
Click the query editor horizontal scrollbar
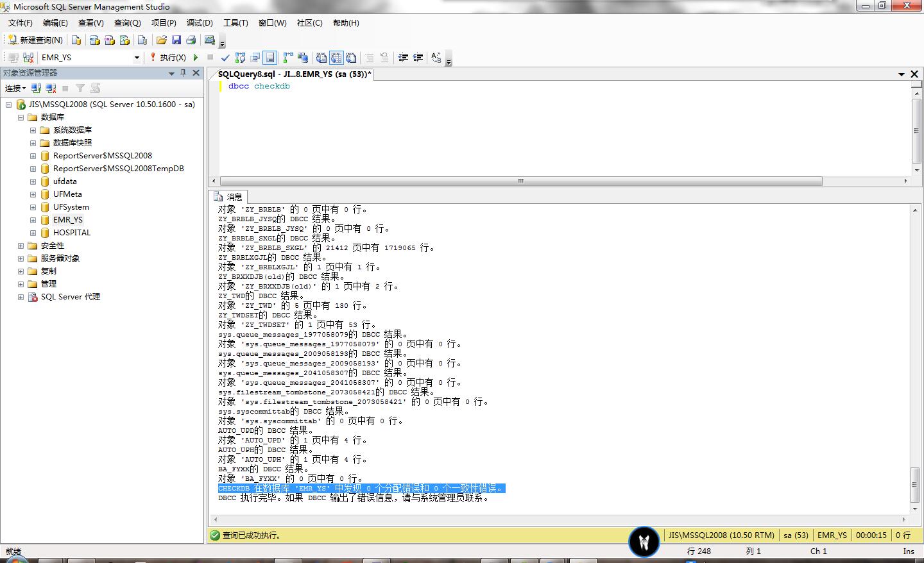point(521,181)
